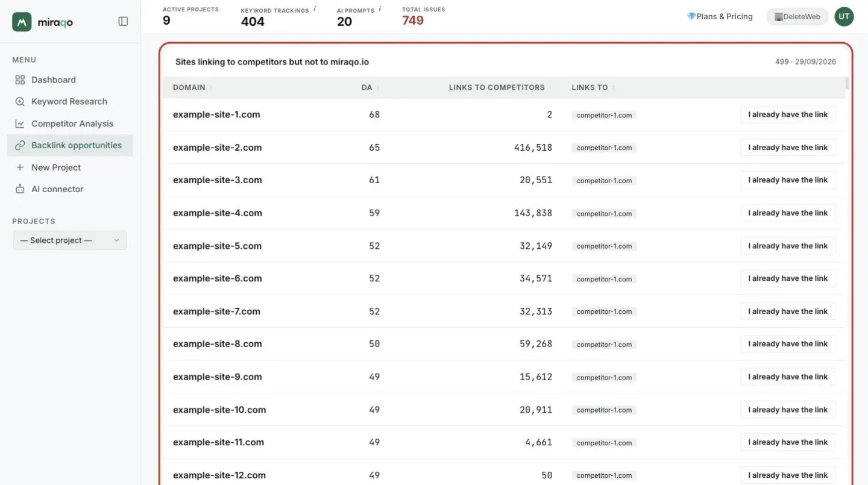Open the UT user avatar
The height and width of the screenshot is (485, 868).
pyautogui.click(x=844, y=17)
